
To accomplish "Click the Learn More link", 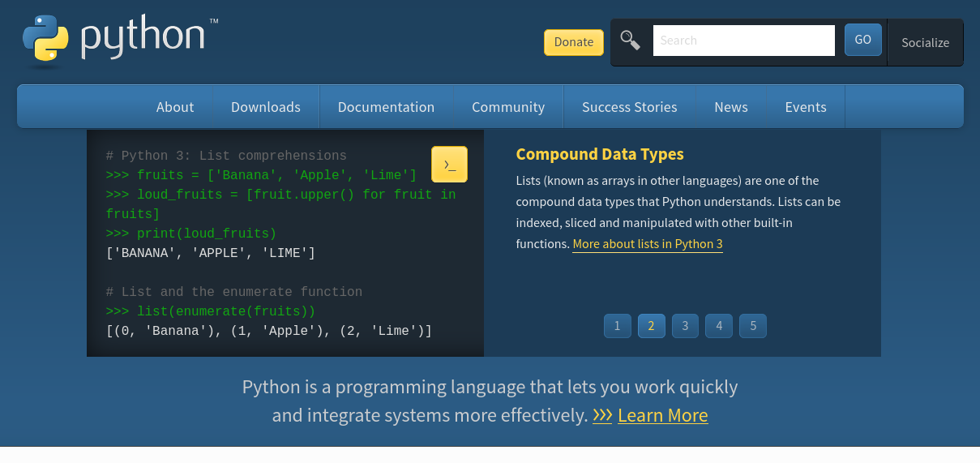I will [x=663, y=415].
